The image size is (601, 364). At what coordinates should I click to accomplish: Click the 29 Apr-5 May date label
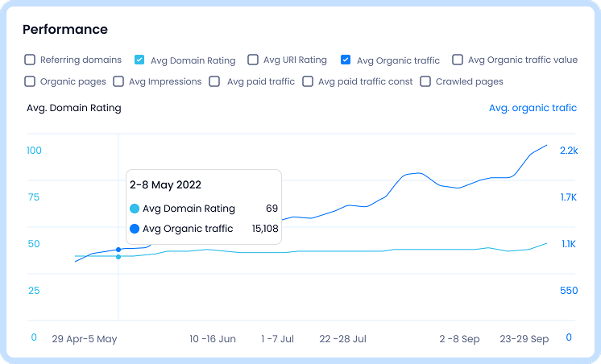(x=85, y=339)
